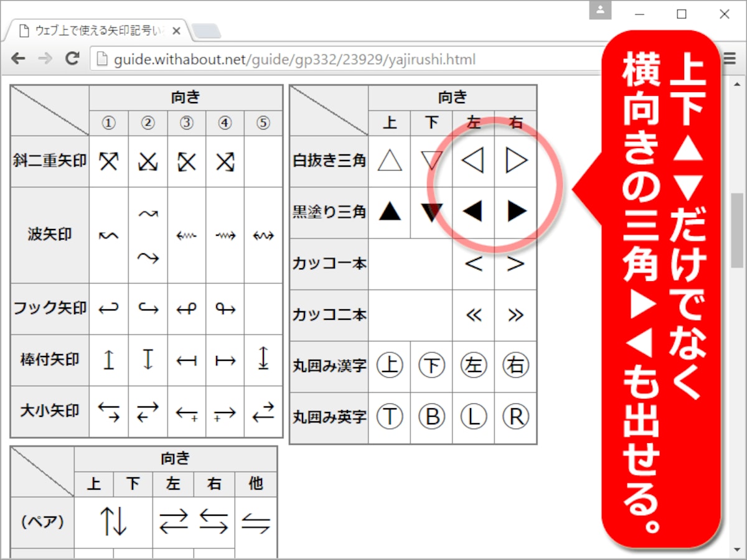Select the 斜二重矢印 symbol in column ③
Viewport: 747px width, 560px height.
point(187,162)
